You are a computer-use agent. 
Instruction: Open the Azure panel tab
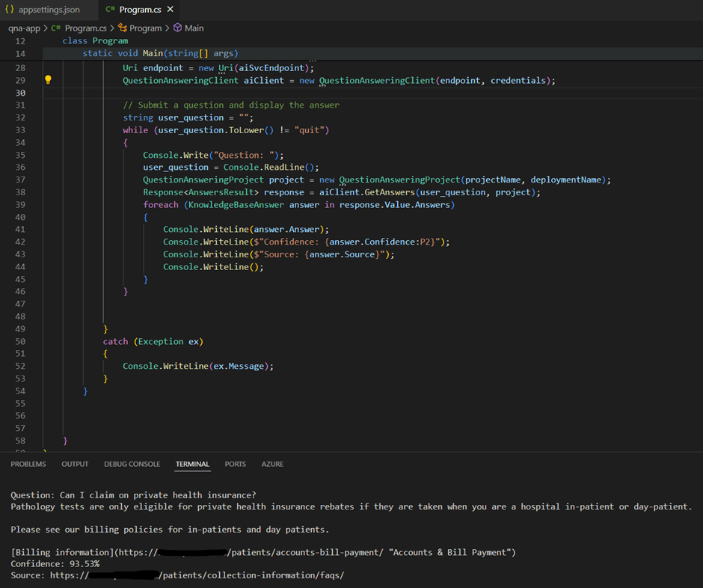pyautogui.click(x=272, y=464)
